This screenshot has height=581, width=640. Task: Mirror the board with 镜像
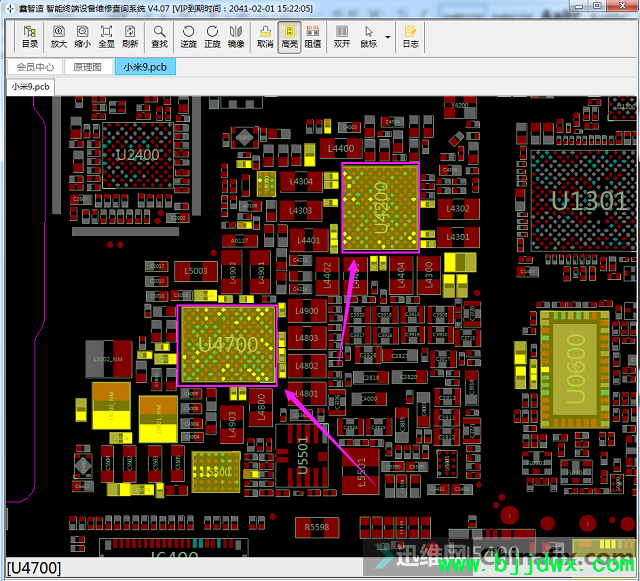tap(236, 37)
